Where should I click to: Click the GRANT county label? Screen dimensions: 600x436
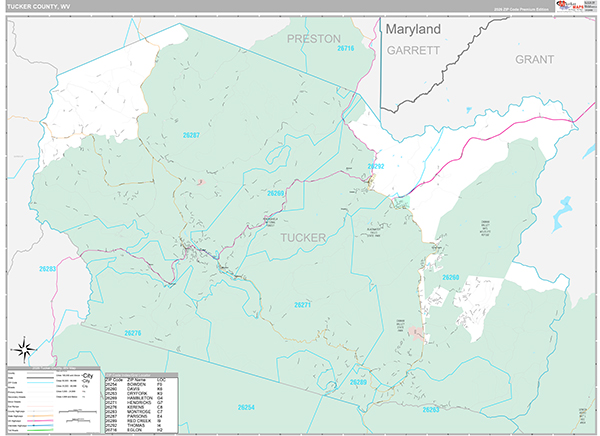pos(534,59)
